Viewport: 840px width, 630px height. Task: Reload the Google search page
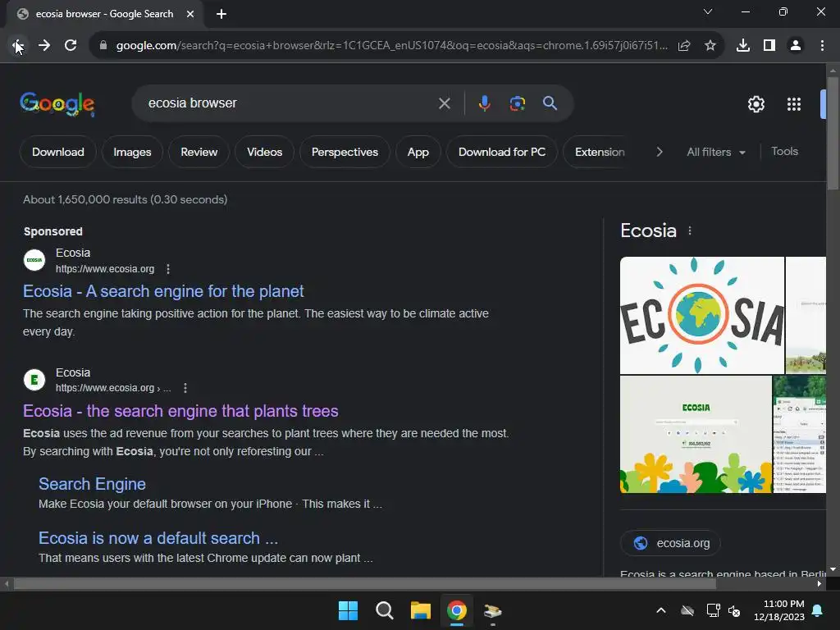tap(71, 46)
